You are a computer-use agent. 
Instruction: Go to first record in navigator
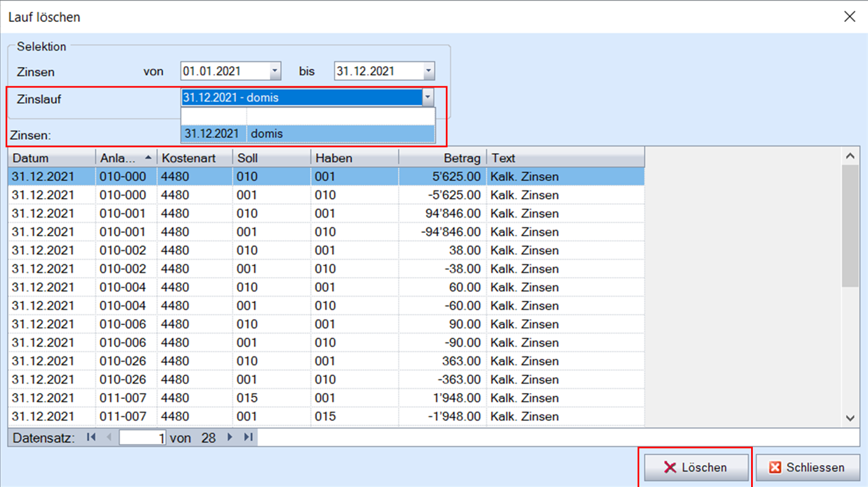pyautogui.click(x=91, y=437)
